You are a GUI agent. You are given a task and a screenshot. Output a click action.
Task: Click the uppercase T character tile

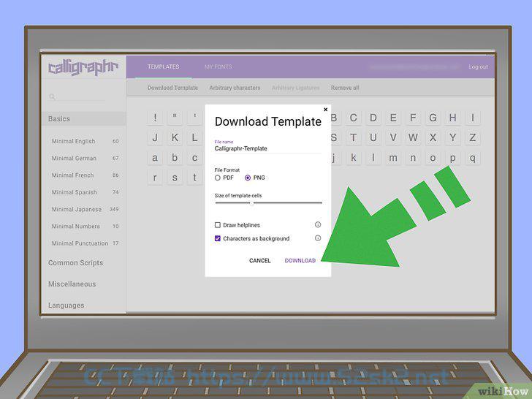click(353, 137)
